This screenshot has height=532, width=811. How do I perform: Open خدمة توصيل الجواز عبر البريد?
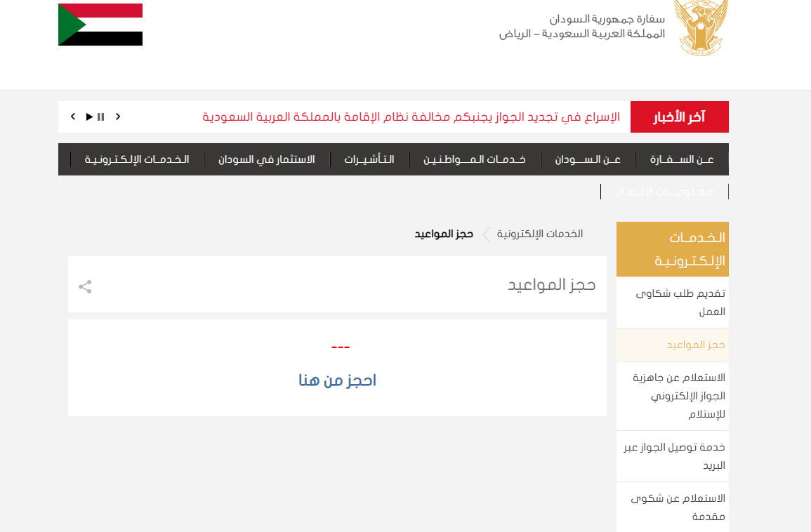click(x=674, y=456)
